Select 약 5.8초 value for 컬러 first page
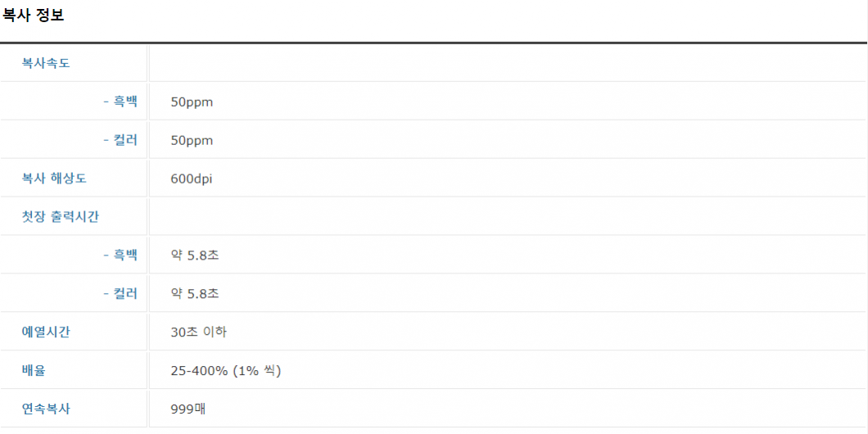868x434 pixels. click(196, 293)
